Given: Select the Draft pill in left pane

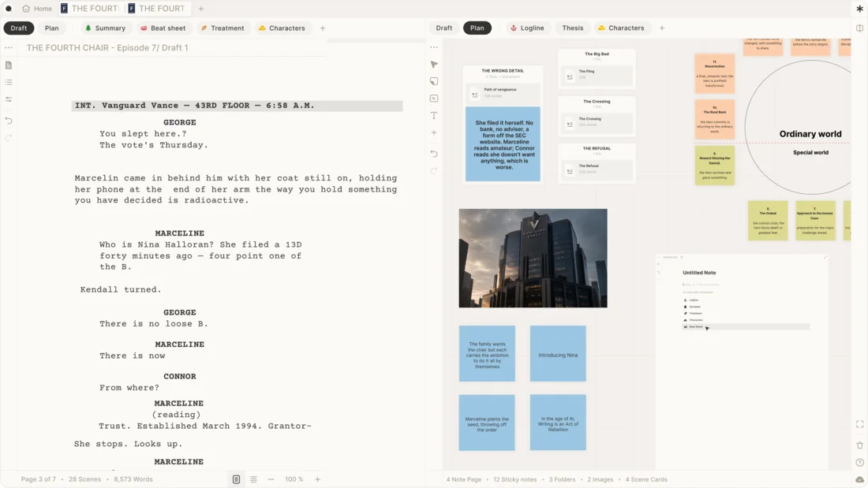Looking at the screenshot, I should click(x=19, y=28).
